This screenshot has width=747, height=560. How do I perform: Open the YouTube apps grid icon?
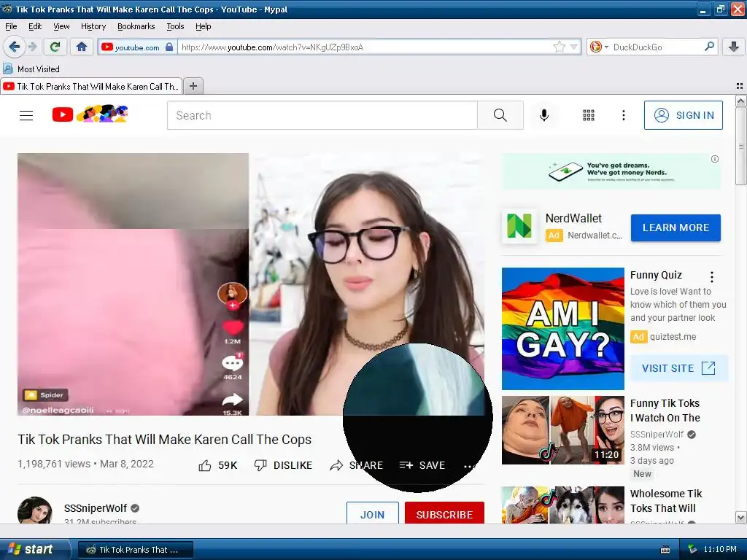(x=589, y=115)
